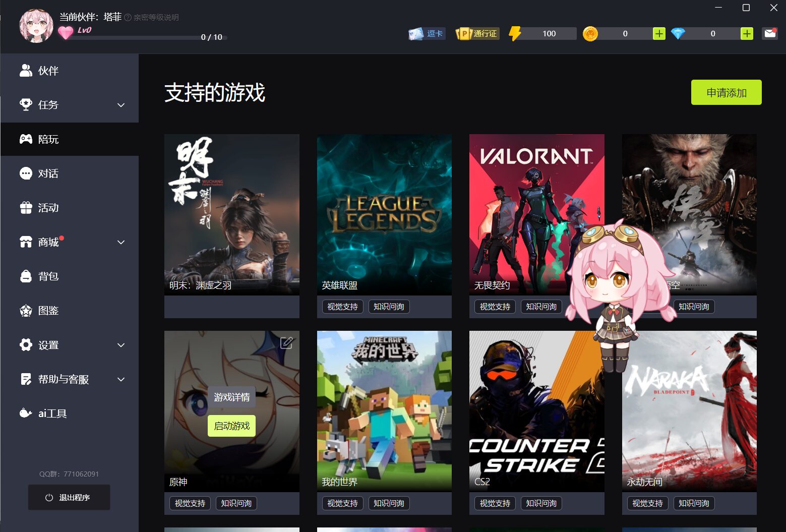This screenshot has width=786, height=532.
Task: Select the Minecraft 我的世界 game cover
Action: click(x=384, y=411)
